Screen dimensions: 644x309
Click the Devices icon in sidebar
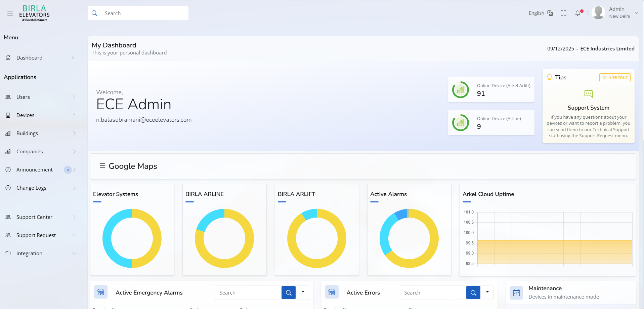(x=8, y=115)
